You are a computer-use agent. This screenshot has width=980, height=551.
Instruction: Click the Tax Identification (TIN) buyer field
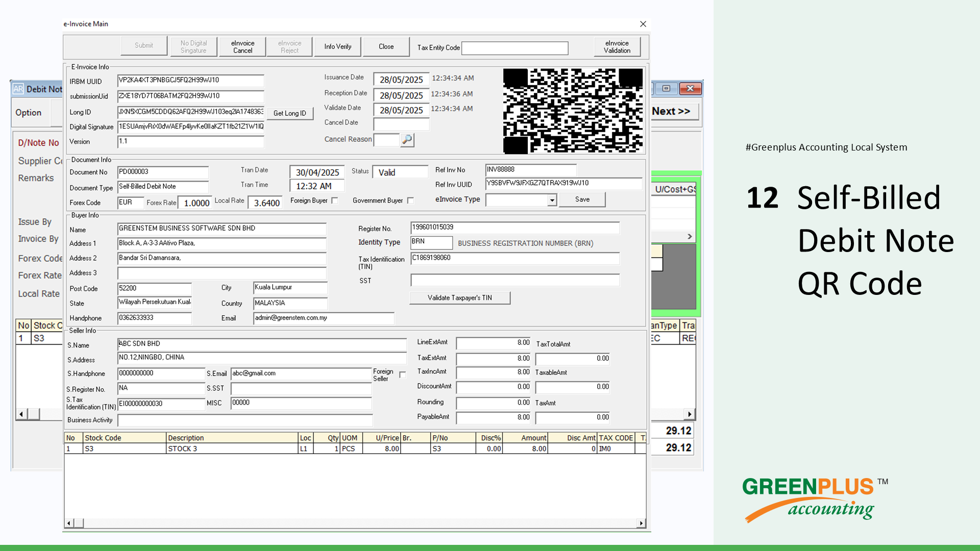pyautogui.click(x=515, y=259)
